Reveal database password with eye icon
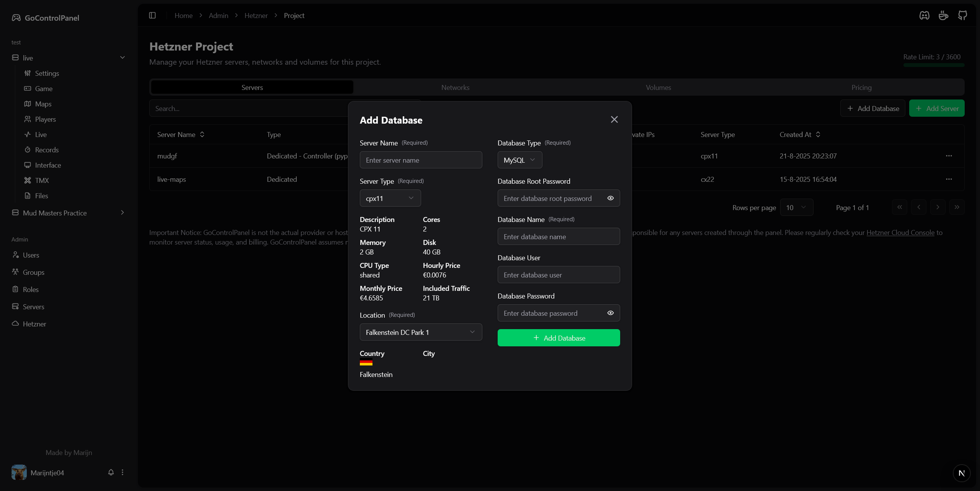The width and height of the screenshot is (980, 491). click(611, 313)
